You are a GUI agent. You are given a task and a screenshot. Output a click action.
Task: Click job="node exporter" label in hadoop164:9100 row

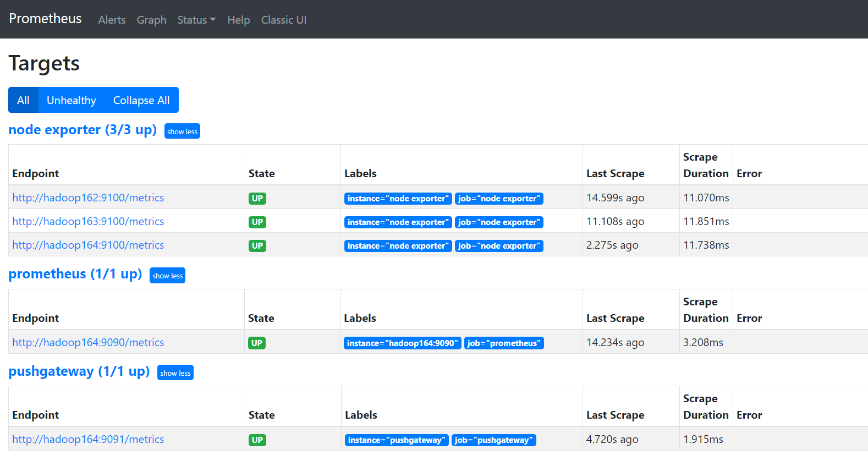pos(499,246)
